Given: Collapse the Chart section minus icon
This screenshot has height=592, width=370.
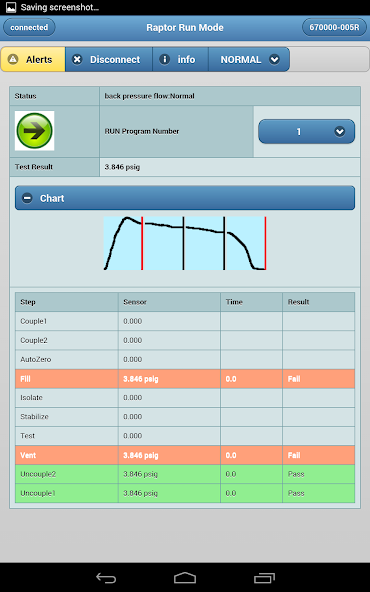Looking at the screenshot, I should point(27,198).
